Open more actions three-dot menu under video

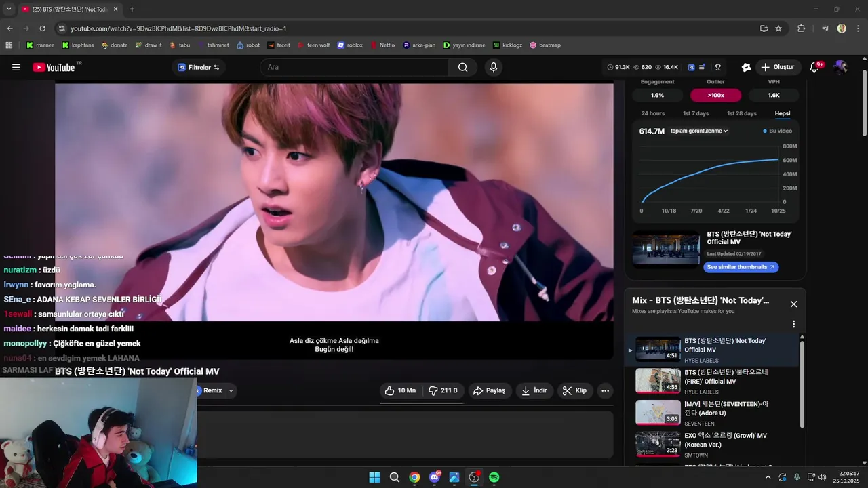pos(605,390)
